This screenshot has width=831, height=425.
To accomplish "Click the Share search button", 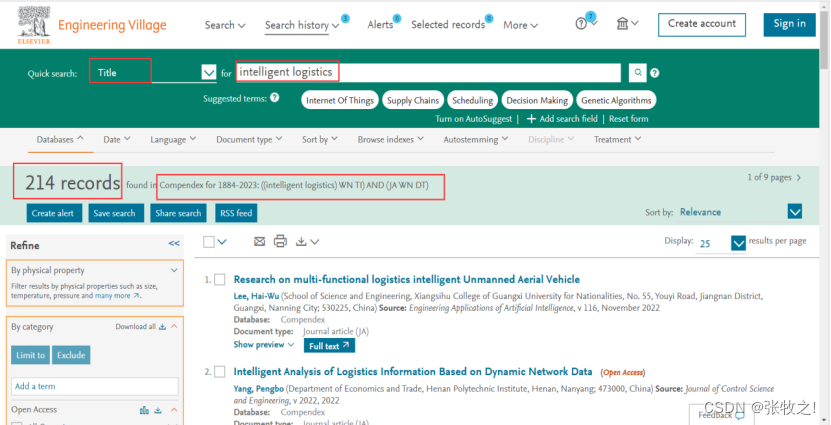I will [179, 213].
